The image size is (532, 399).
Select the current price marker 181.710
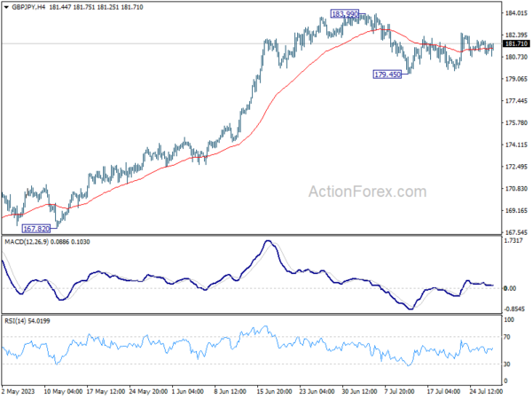[x=516, y=43]
